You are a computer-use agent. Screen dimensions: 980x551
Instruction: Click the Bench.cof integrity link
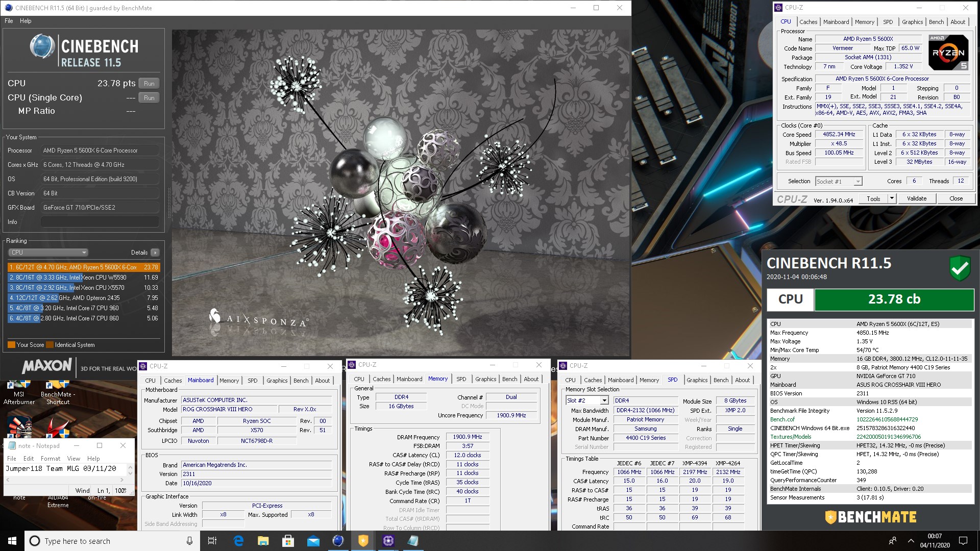(782, 419)
